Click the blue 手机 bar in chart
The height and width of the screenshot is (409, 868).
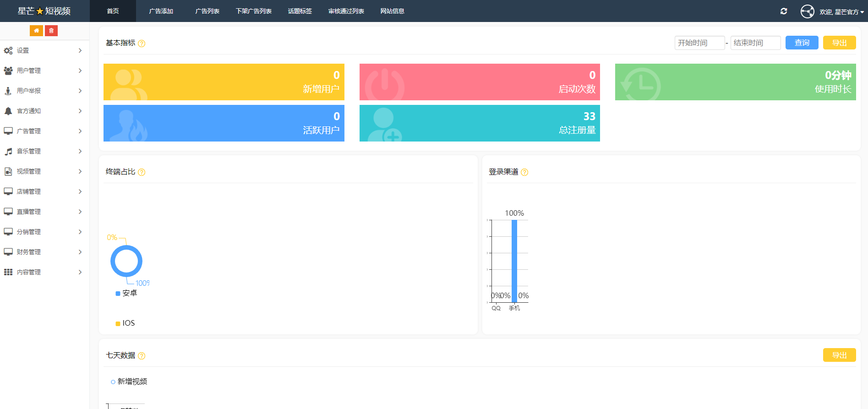[x=514, y=261]
